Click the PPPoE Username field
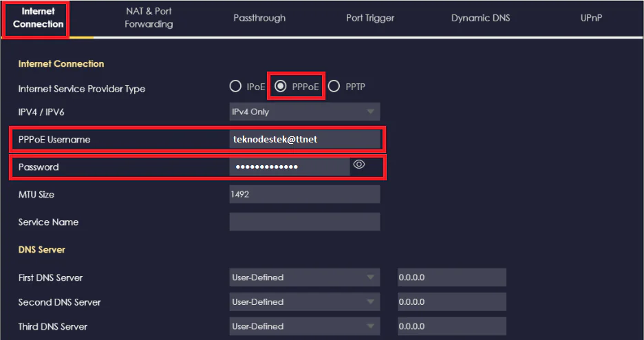 pos(304,140)
